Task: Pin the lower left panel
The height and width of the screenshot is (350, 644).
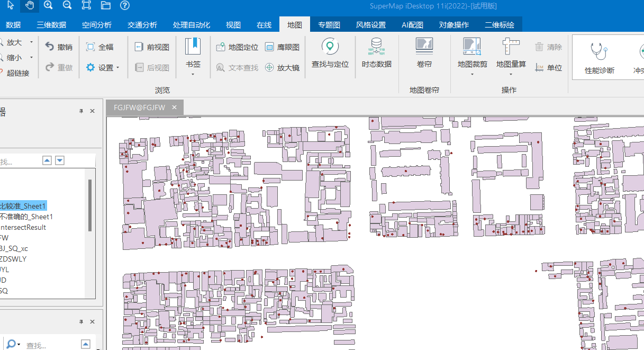Action: pyautogui.click(x=81, y=322)
